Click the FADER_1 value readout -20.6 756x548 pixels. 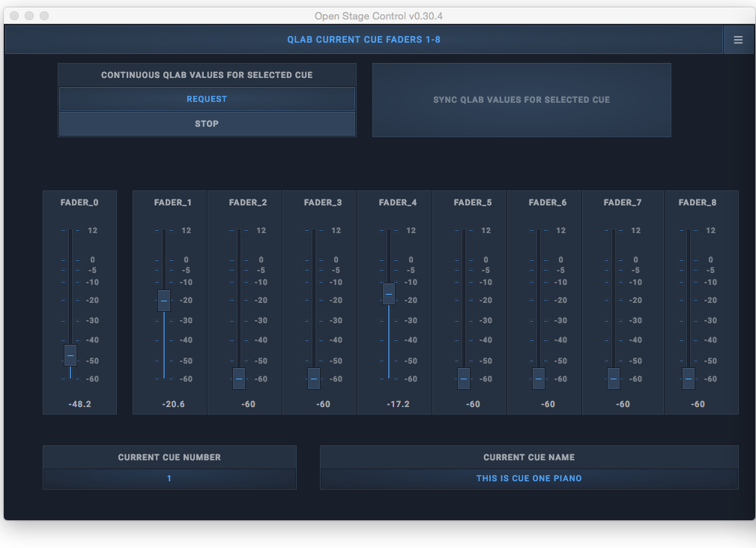coord(173,404)
